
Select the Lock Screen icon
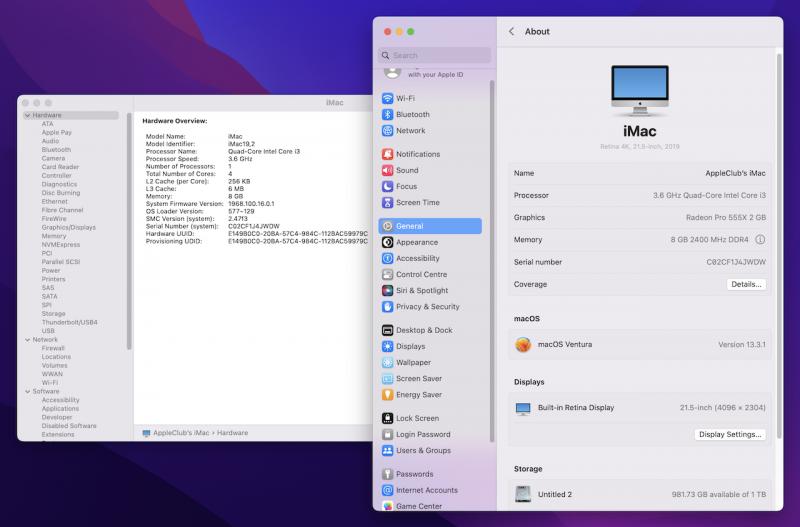388,418
